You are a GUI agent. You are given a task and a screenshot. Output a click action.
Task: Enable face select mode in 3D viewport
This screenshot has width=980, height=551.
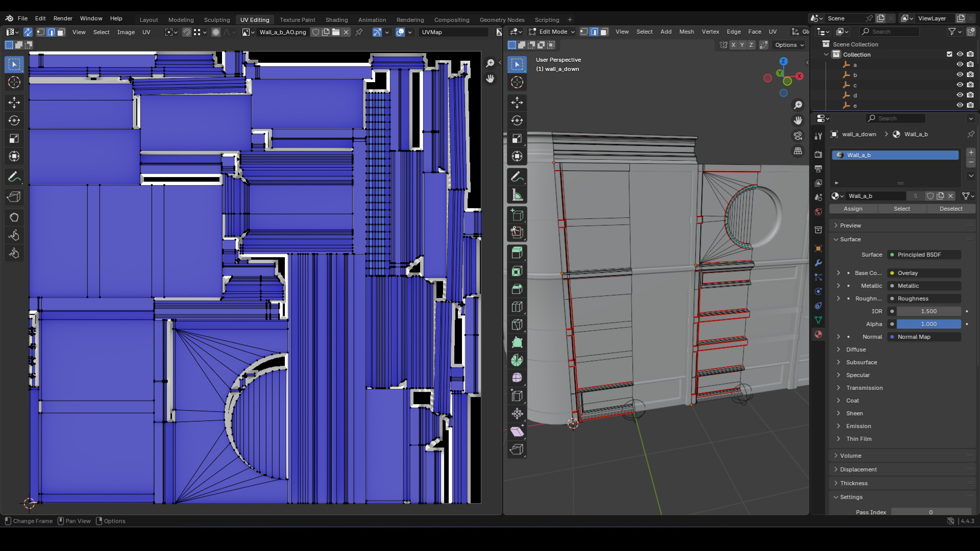tap(604, 32)
